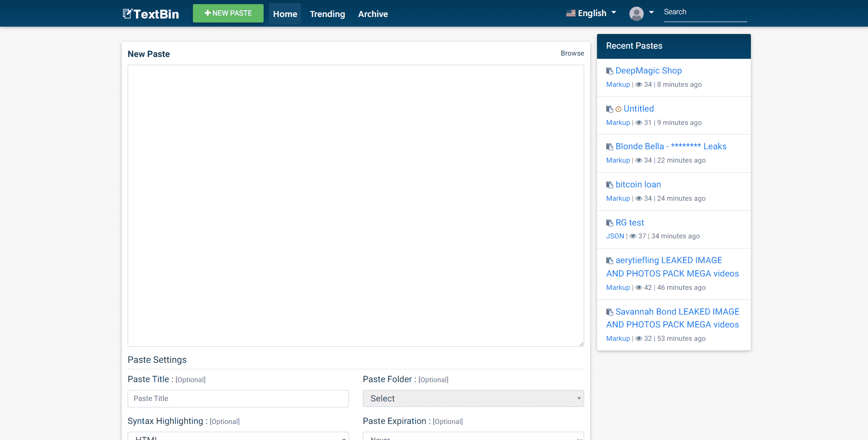Click '53 minutes ago' timestamp text
Viewport: 868px width, 440px height.
tap(681, 338)
